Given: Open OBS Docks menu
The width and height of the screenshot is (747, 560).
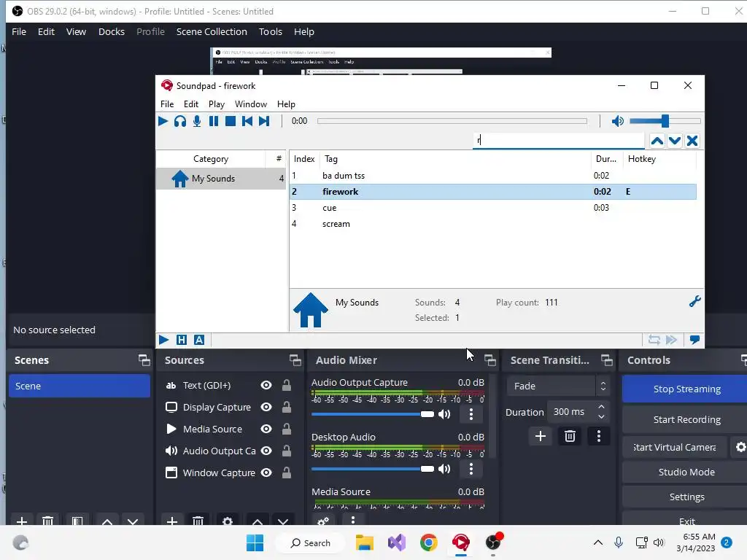Looking at the screenshot, I should tap(112, 31).
